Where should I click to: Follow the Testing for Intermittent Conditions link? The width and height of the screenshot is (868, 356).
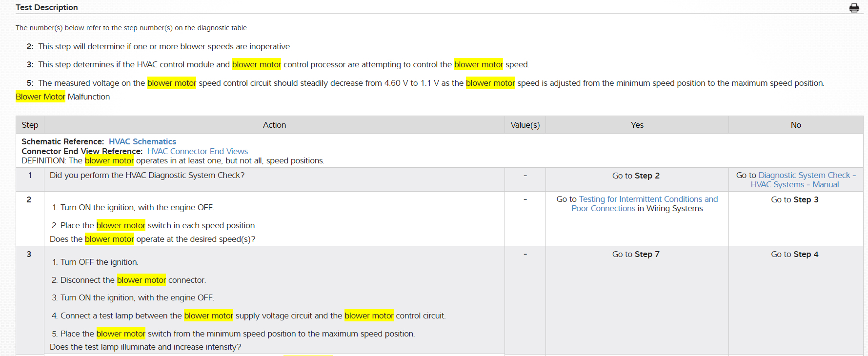648,199
